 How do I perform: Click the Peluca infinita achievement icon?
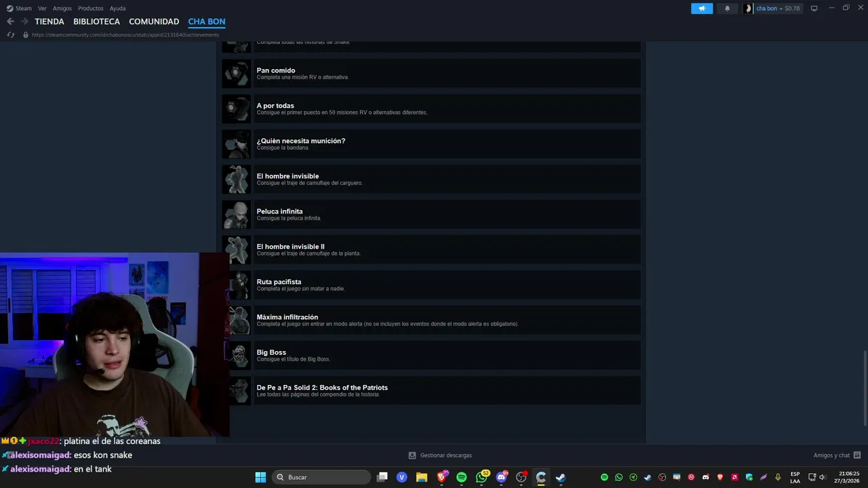click(x=237, y=214)
